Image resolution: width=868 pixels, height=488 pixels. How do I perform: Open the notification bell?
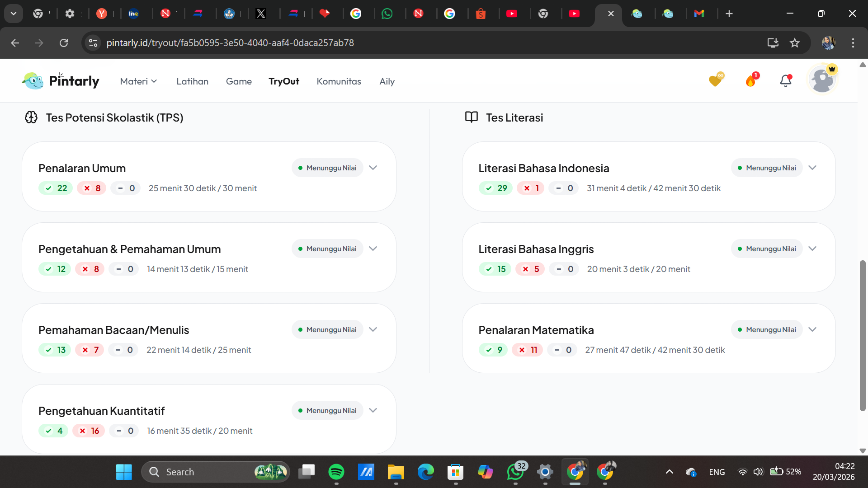tap(786, 80)
